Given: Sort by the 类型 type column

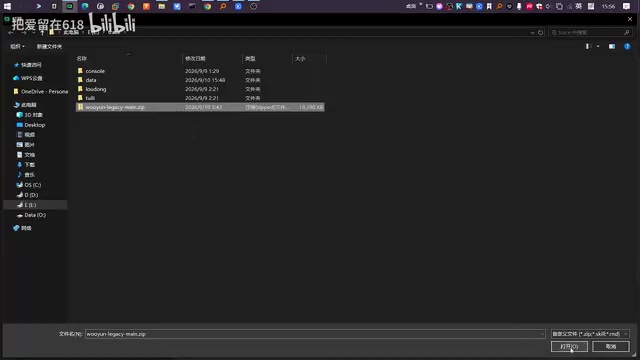Looking at the screenshot, I should coord(250,59).
